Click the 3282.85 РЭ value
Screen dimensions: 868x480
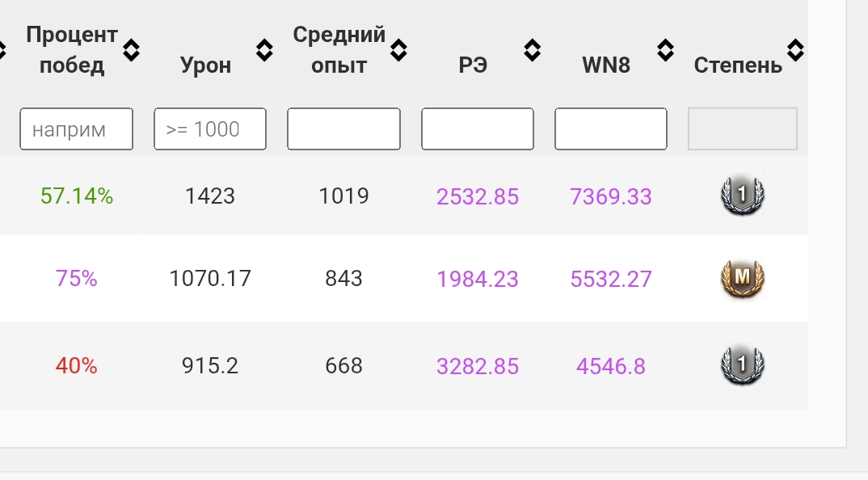click(x=478, y=366)
